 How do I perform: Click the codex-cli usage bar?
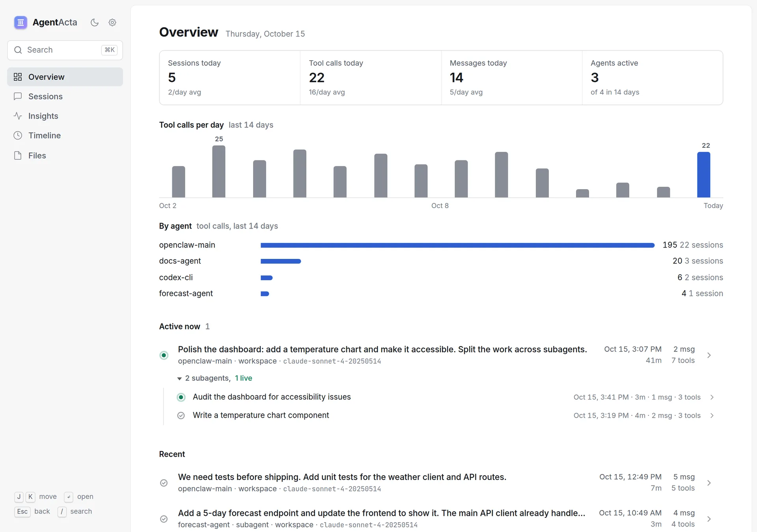[x=267, y=278]
